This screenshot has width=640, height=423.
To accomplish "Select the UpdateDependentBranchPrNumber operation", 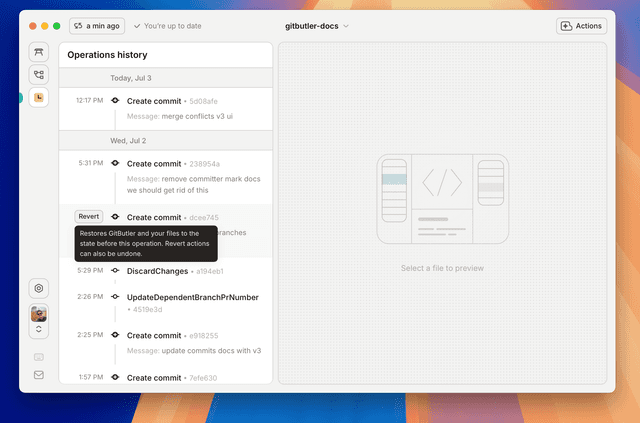I will [x=192, y=297].
